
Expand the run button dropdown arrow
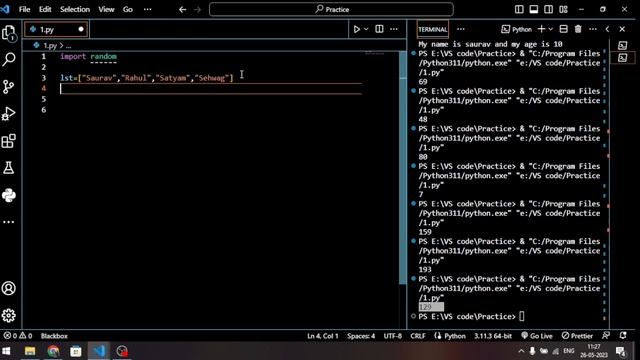coord(366,29)
